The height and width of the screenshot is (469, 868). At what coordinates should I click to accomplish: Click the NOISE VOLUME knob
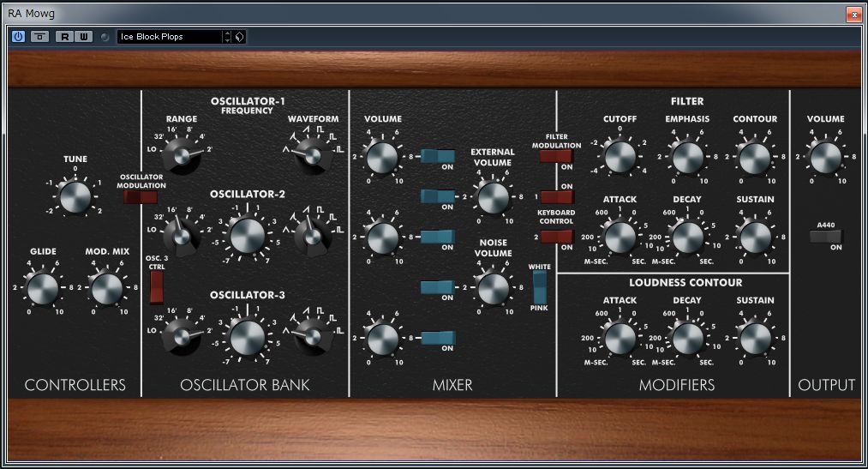click(x=493, y=288)
